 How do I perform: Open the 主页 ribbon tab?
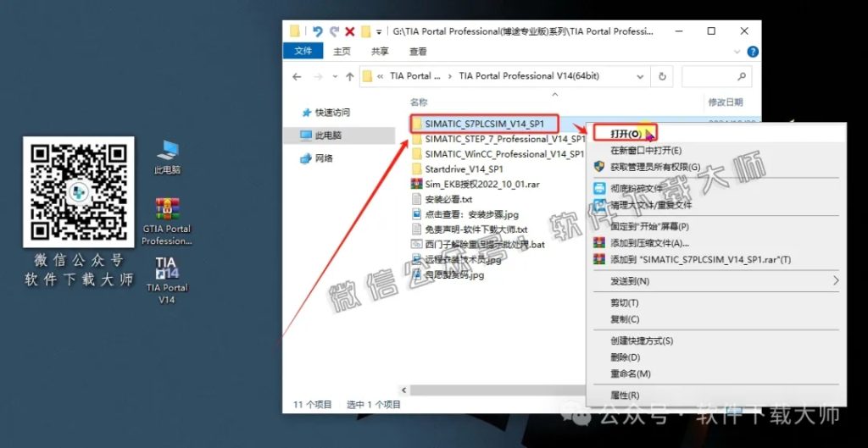coord(342,52)
